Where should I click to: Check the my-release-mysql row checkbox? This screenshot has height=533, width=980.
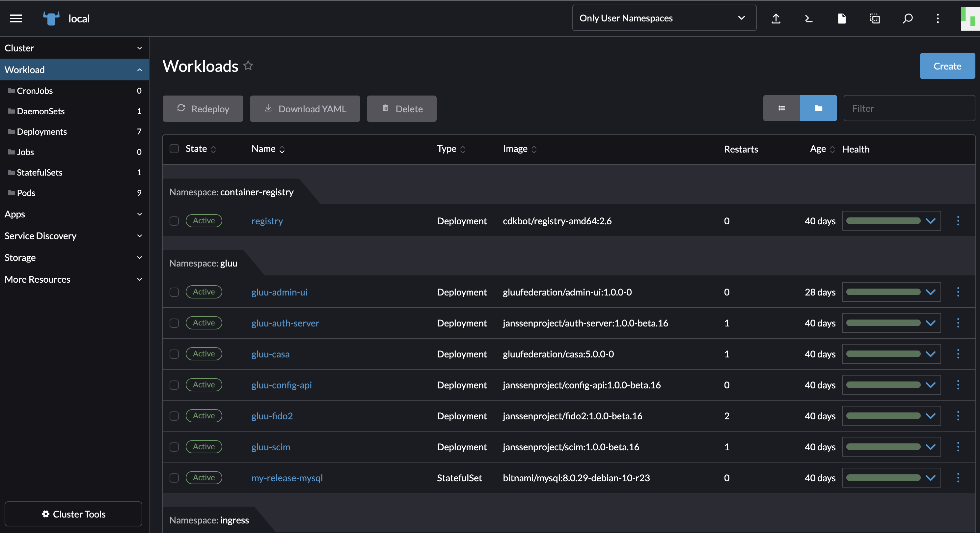click(x=174, y=477)
